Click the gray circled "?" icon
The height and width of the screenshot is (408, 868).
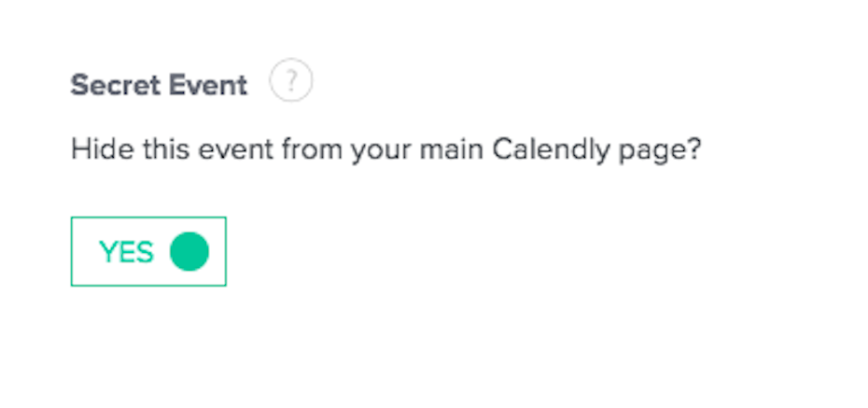290,83
